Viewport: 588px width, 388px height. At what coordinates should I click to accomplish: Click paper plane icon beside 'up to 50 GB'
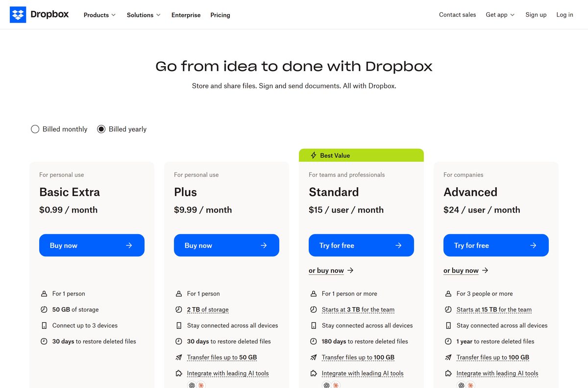pyautogui.click(x=179, y=358)
